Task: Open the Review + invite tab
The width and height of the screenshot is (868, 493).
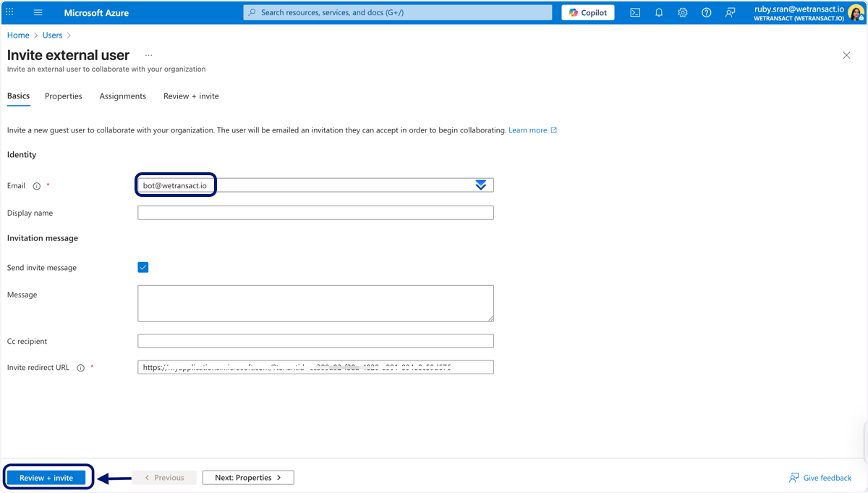Action: pos(191,96)
